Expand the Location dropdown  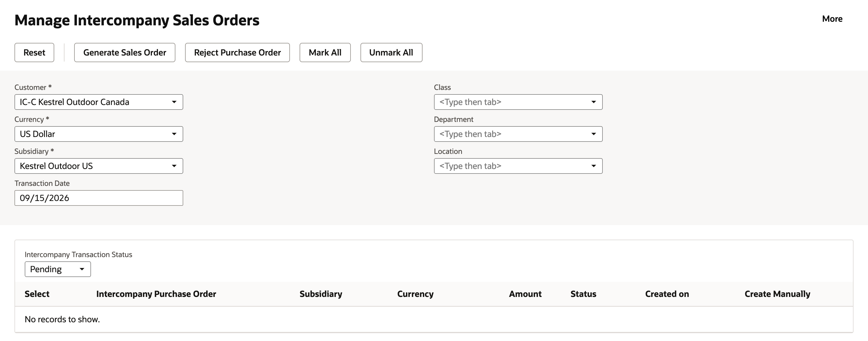(518, 166)
